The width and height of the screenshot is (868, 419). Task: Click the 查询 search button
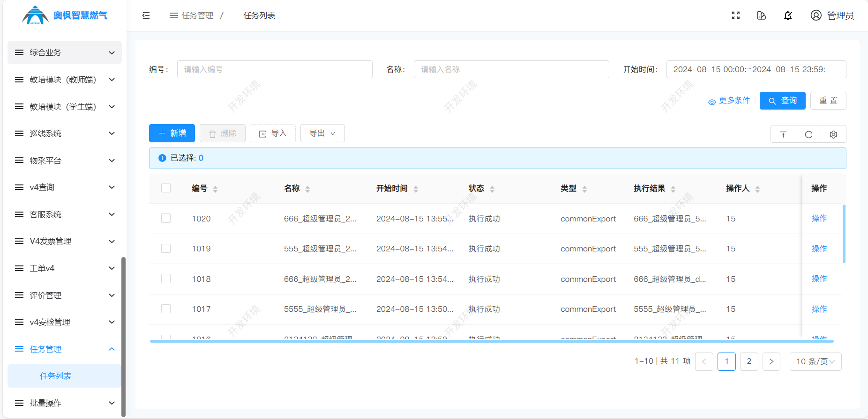click(x=783, y=101)
